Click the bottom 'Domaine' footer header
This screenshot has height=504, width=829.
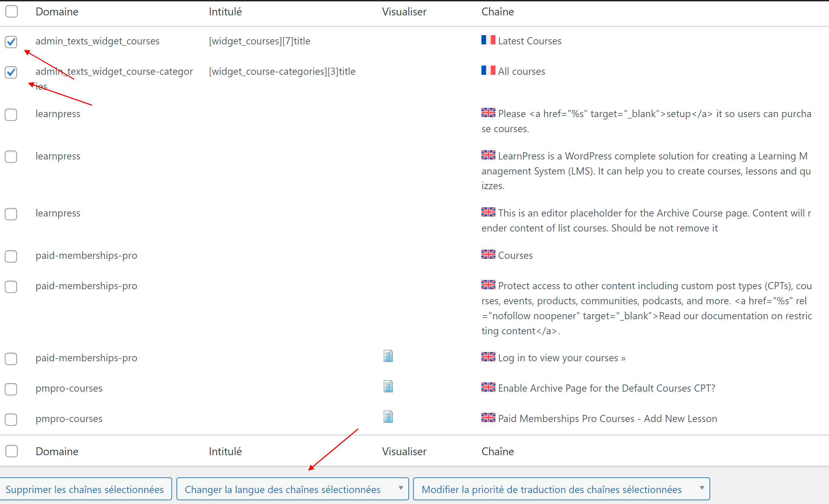(57, 451)
